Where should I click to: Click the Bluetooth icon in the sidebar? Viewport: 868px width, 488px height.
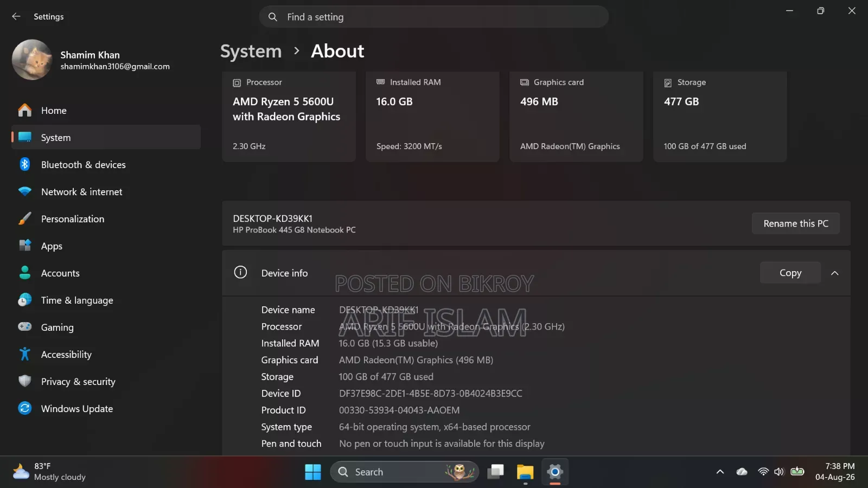[x=25, y=164]
